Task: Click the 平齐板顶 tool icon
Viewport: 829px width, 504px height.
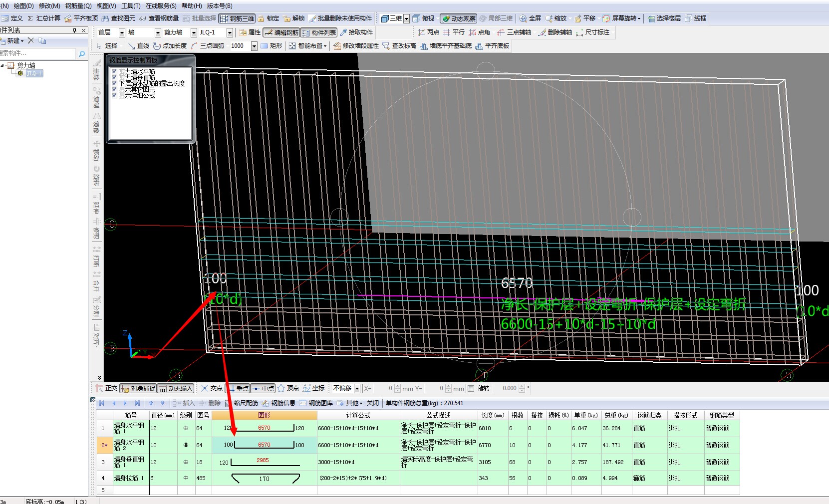Action: 68,18
